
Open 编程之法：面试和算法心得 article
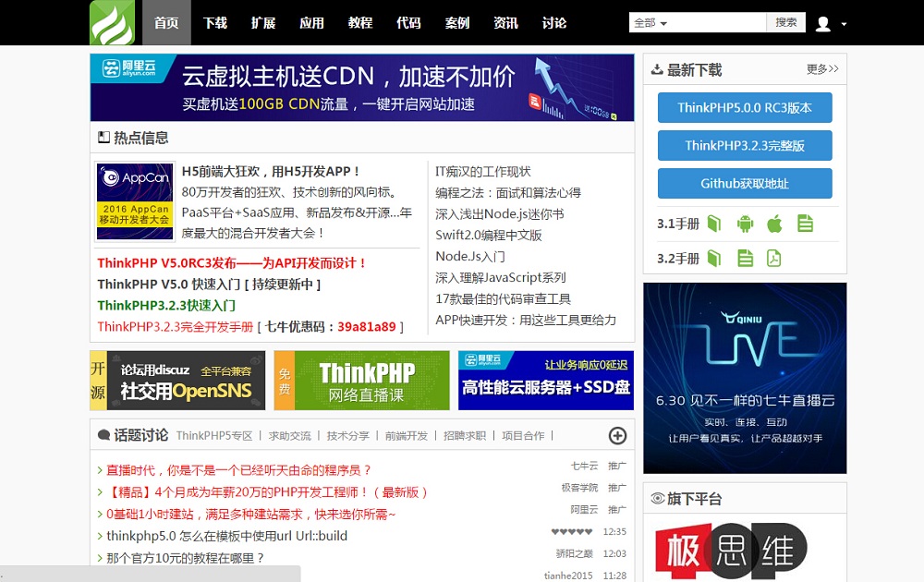coord(508,193)
